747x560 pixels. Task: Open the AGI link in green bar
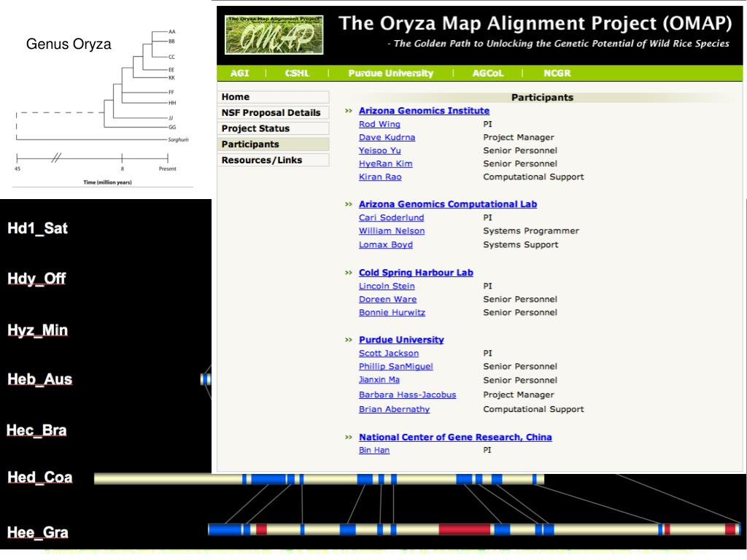(239, 74)
